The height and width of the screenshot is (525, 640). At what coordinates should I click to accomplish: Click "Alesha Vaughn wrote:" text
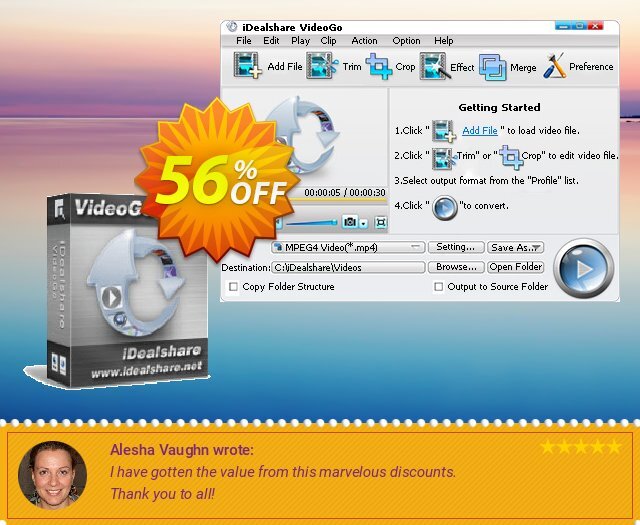(x=182, y=450)
